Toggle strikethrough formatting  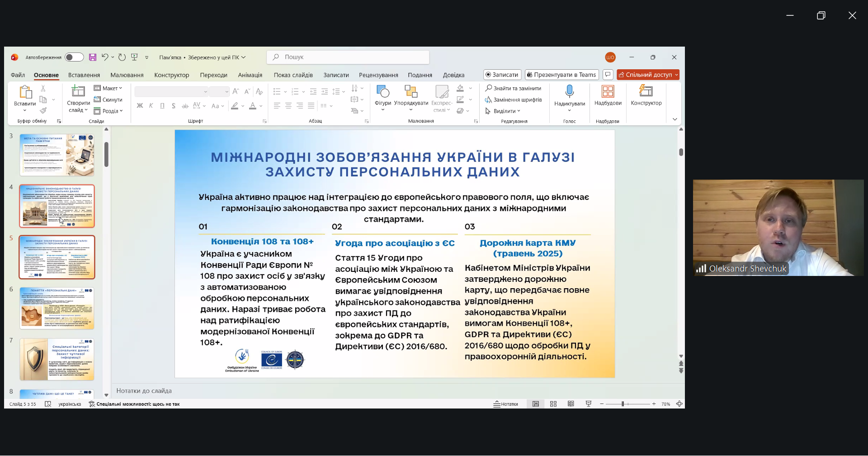pos(185,106)
